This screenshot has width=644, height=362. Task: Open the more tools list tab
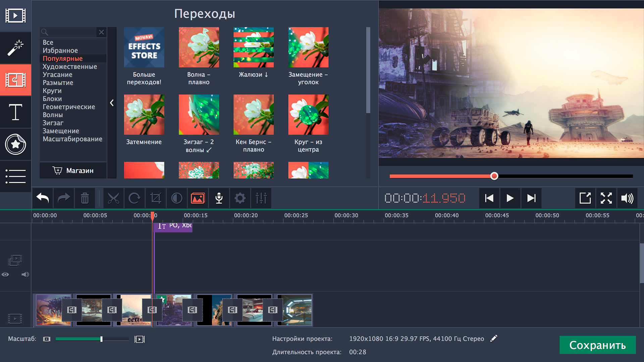pyautogui.click(x=15, y=176)
